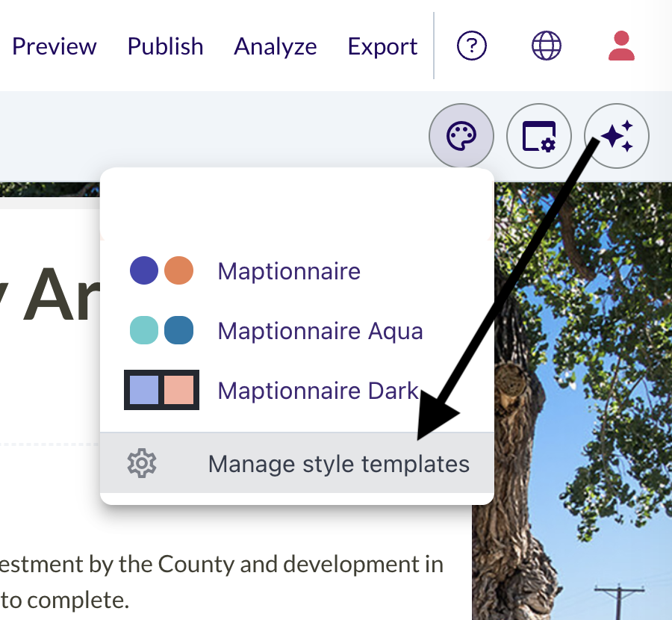672x620 pixels.
Task: Apply the Maptionnaire Aqua template
Action: tap(296, 331)
